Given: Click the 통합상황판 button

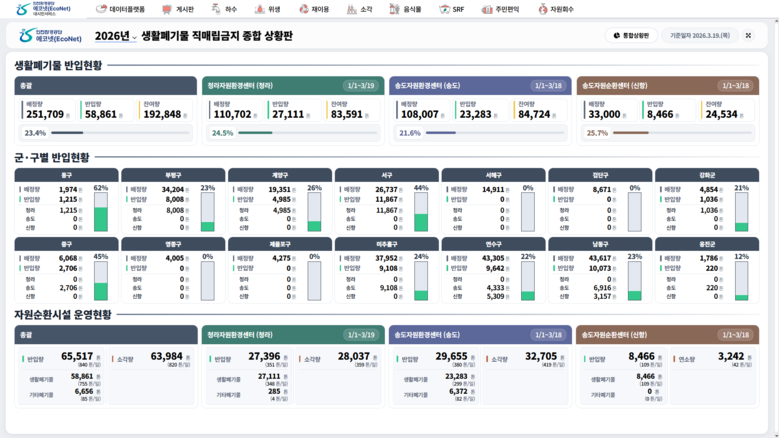Looking at the screenshot, I should 631,35.
